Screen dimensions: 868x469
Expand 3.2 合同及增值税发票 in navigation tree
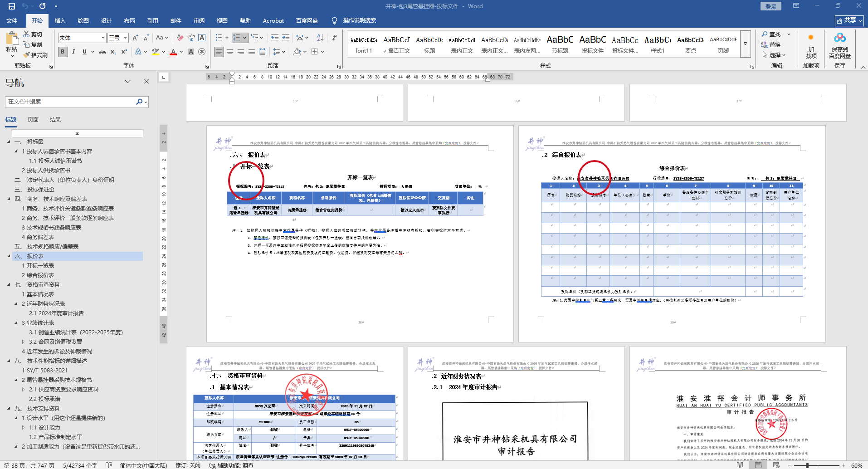point(24,342)
